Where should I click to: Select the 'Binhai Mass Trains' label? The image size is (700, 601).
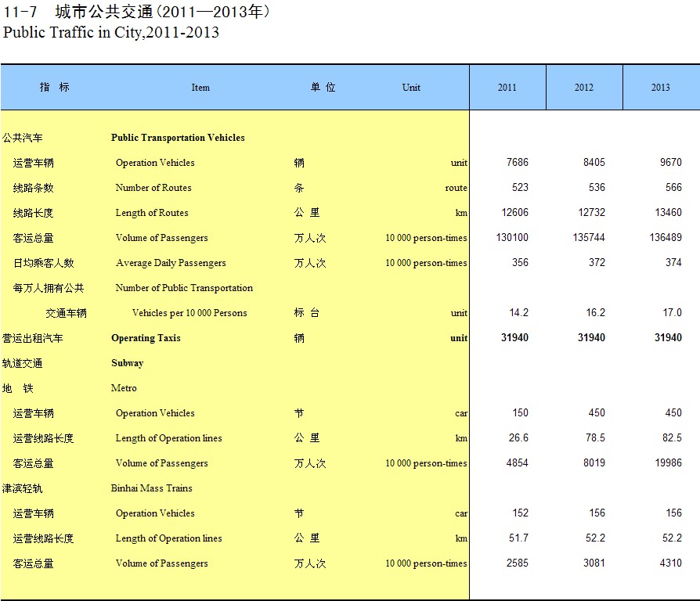151,488
